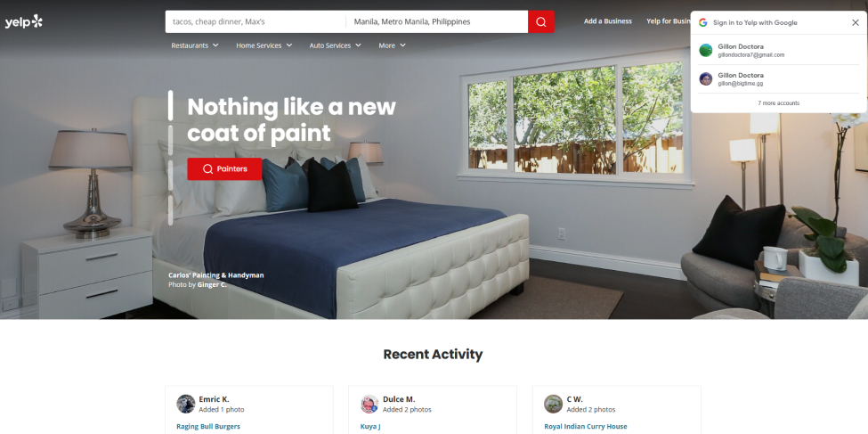Screen dimensions: 868x434
Task: Select the gillondoctora7@gmail.com account avatar
Action: click(706, 51)
